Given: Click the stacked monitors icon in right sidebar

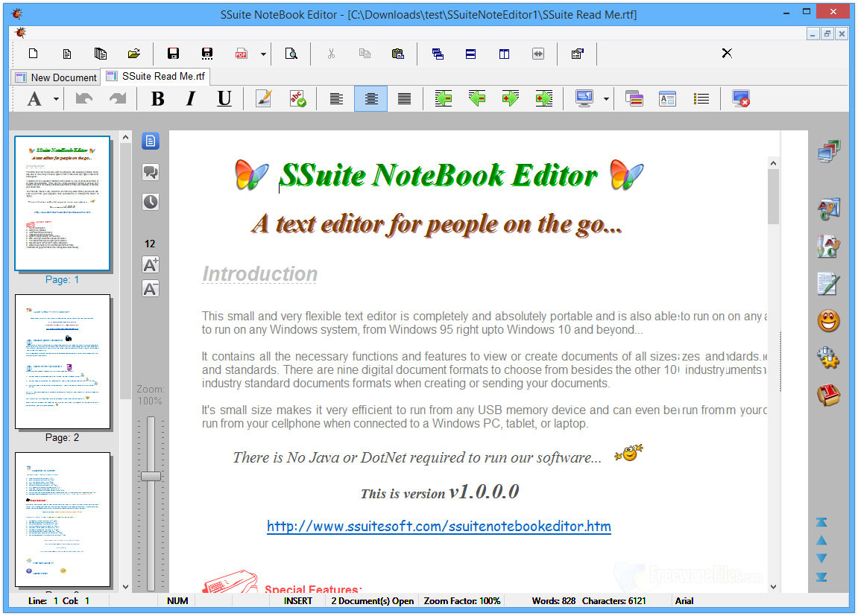Looking at the screenshot, I should (828, 151).
